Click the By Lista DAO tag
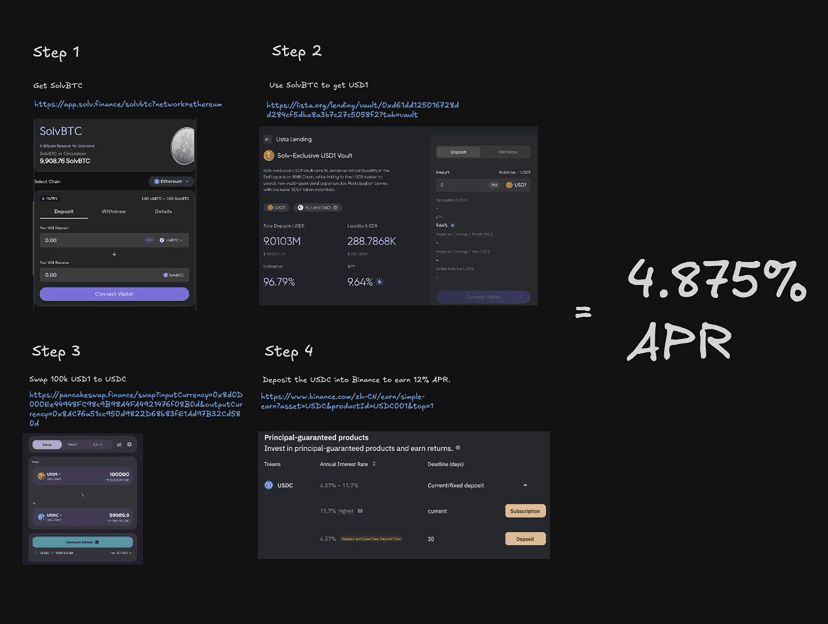The height and width of the screenshot is (624, 828). coord(318,207)
